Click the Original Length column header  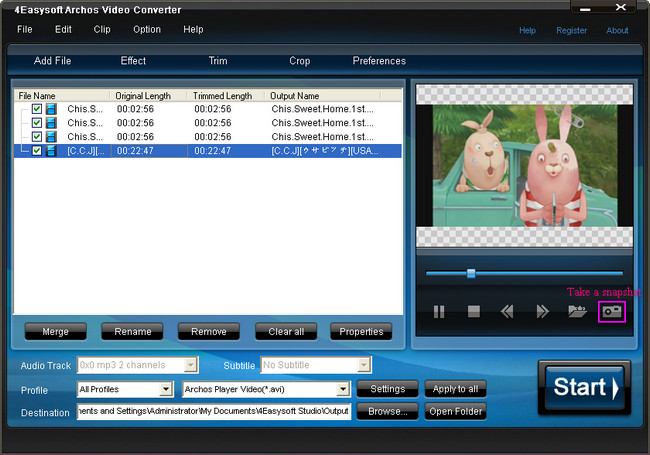[149, 96]
